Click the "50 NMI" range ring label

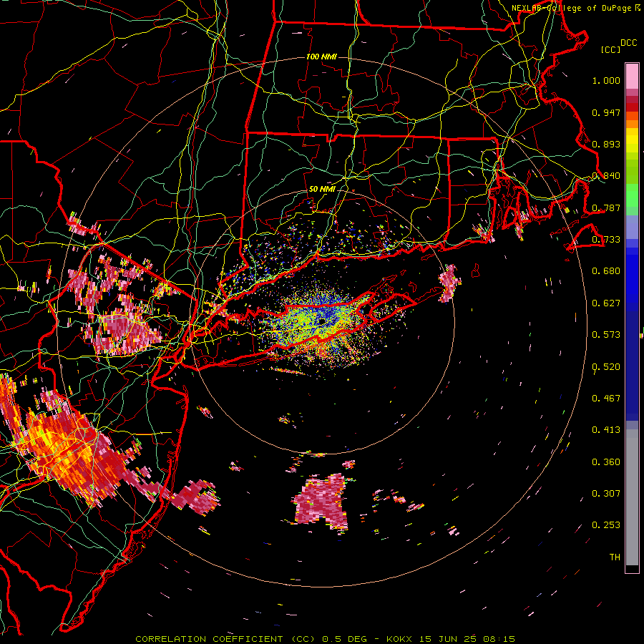[322, 190]
